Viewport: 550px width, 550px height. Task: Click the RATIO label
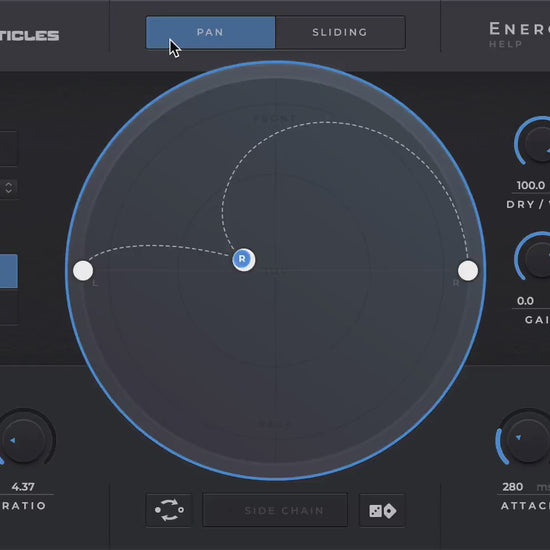click(24, 505)
